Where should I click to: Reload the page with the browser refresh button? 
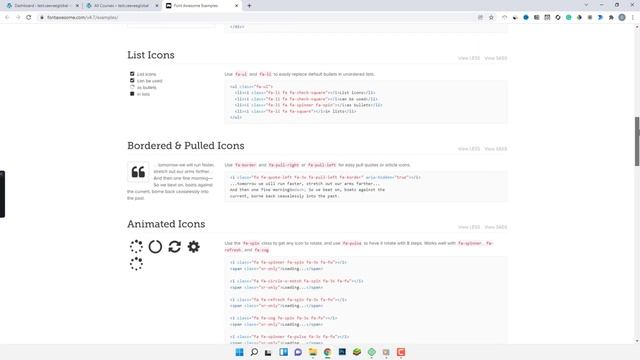pos(29,18)
